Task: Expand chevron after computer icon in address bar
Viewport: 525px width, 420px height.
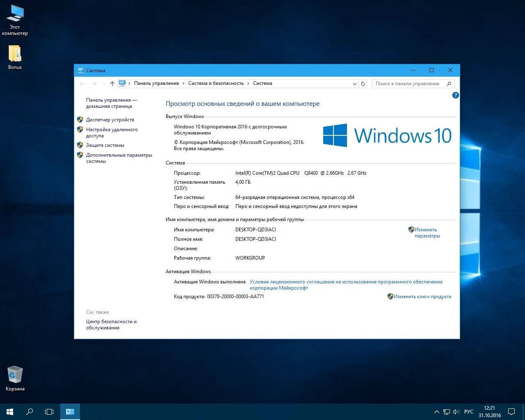Action: point(130,83)
